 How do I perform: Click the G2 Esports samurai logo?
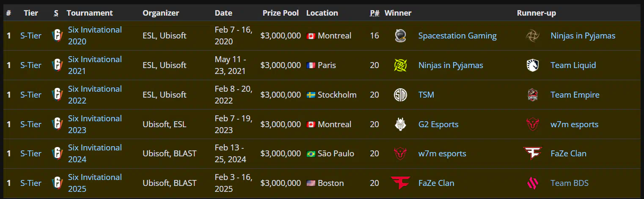coord(400,124)
